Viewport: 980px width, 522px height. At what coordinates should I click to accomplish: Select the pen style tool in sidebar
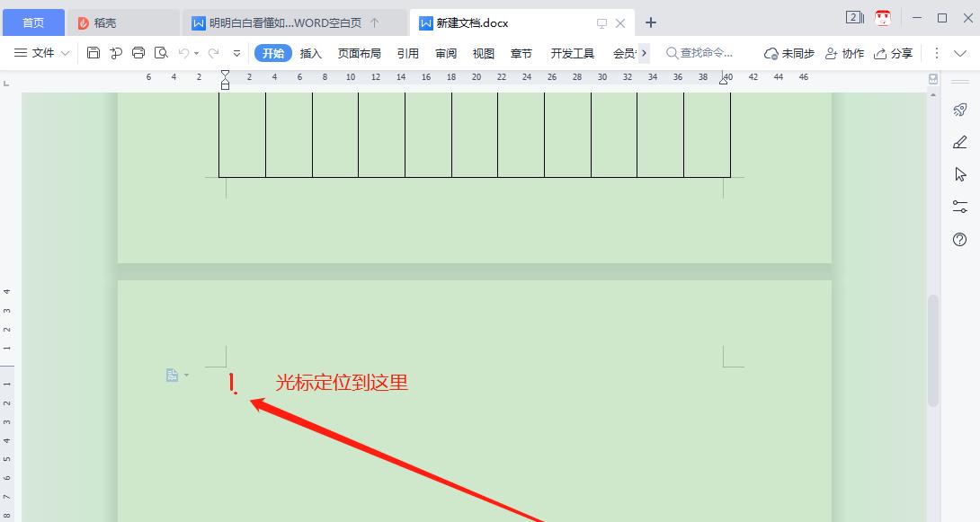960,142
